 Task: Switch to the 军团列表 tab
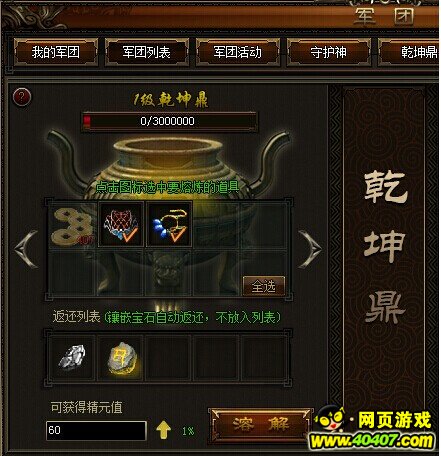pyautogui.click(x=147, y=52)
